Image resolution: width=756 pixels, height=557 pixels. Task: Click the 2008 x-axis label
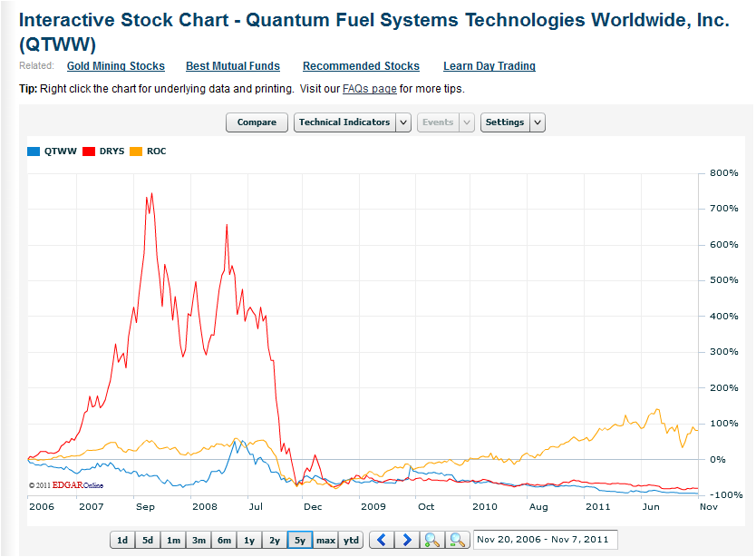pos(205,507)
